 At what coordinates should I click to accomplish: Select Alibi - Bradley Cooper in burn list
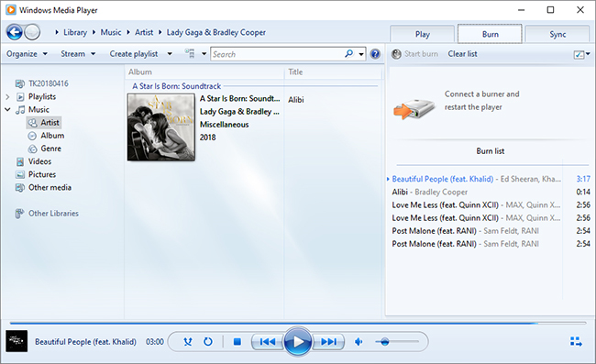pos(491,192)
